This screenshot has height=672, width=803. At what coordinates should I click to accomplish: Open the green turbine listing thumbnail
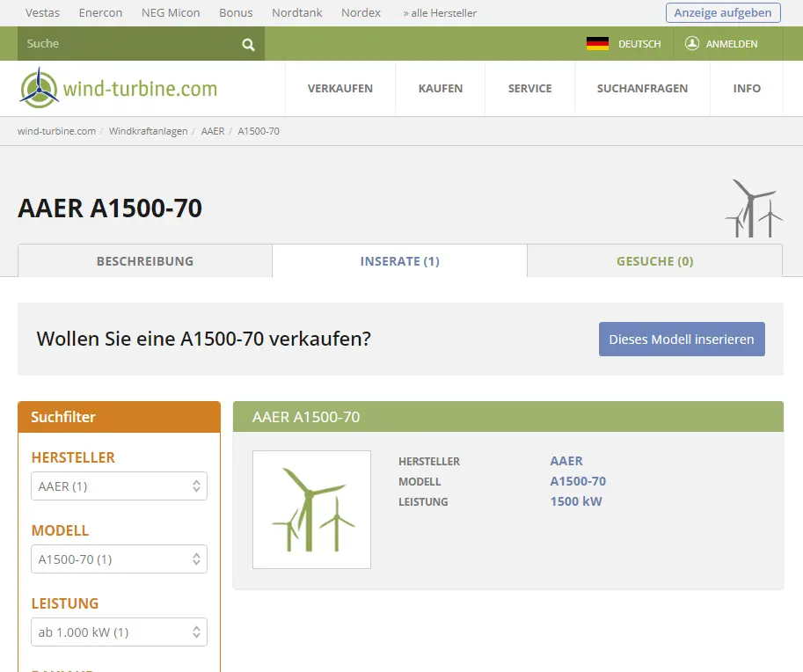pyautogui.click(x=311, y=509)
